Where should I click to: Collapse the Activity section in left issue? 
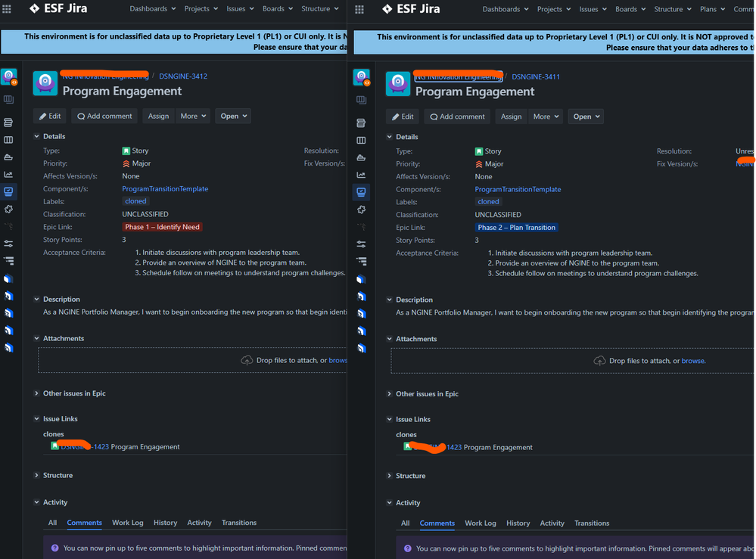36,502
